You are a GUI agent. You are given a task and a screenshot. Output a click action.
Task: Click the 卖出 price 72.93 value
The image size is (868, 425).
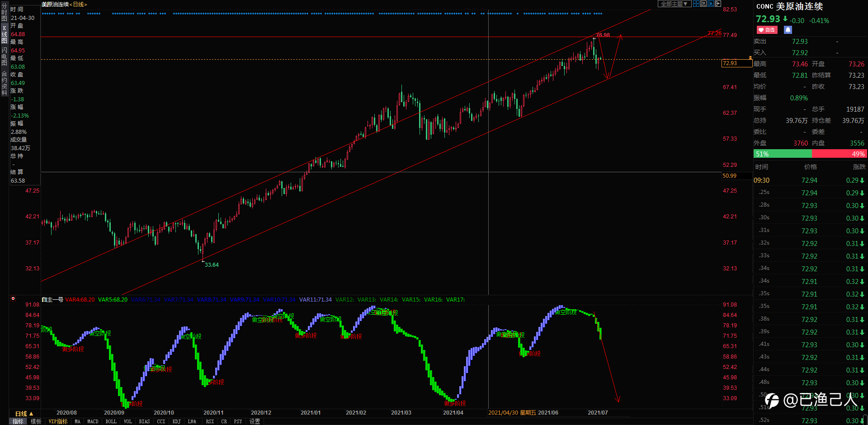point(800,42)
